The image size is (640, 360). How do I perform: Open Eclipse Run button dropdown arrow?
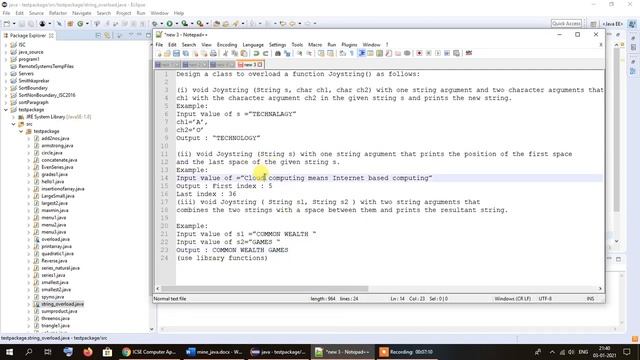coord(177,24)
